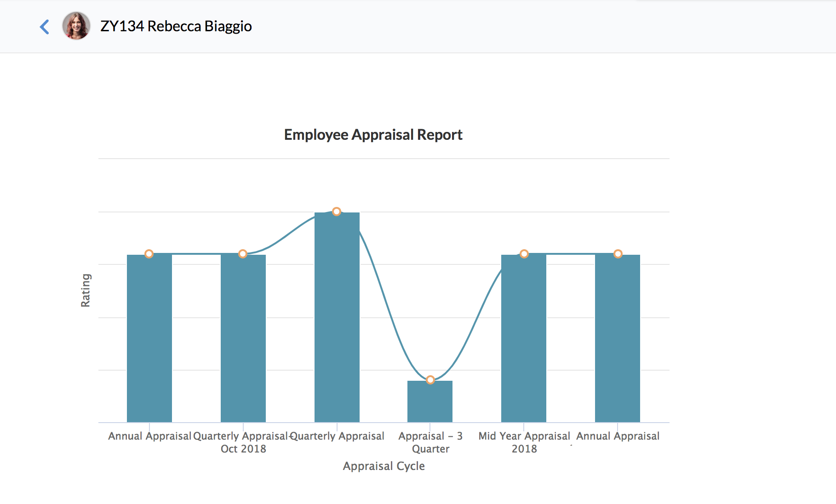The width and height of the screenshot is (836, 504).
Task: Select the Employee Appraisal Report chart title
Action: (373, 135)
